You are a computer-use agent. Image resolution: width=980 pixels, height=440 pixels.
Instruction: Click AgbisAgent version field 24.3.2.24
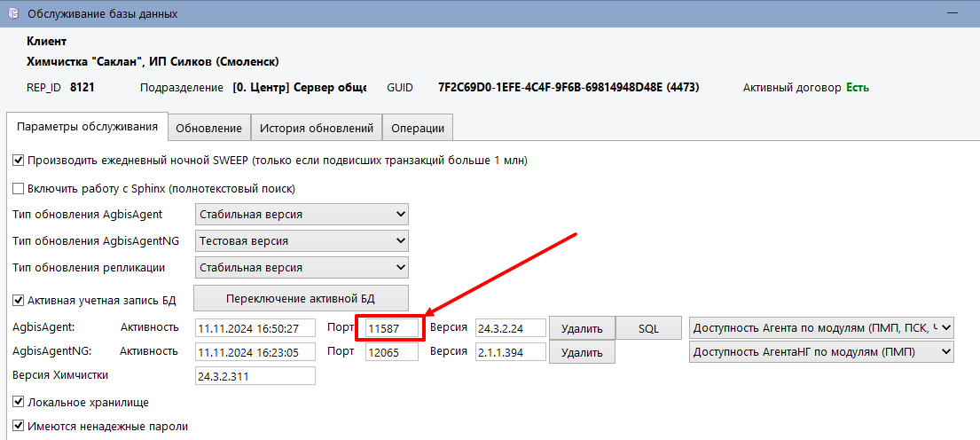point(511,328)
